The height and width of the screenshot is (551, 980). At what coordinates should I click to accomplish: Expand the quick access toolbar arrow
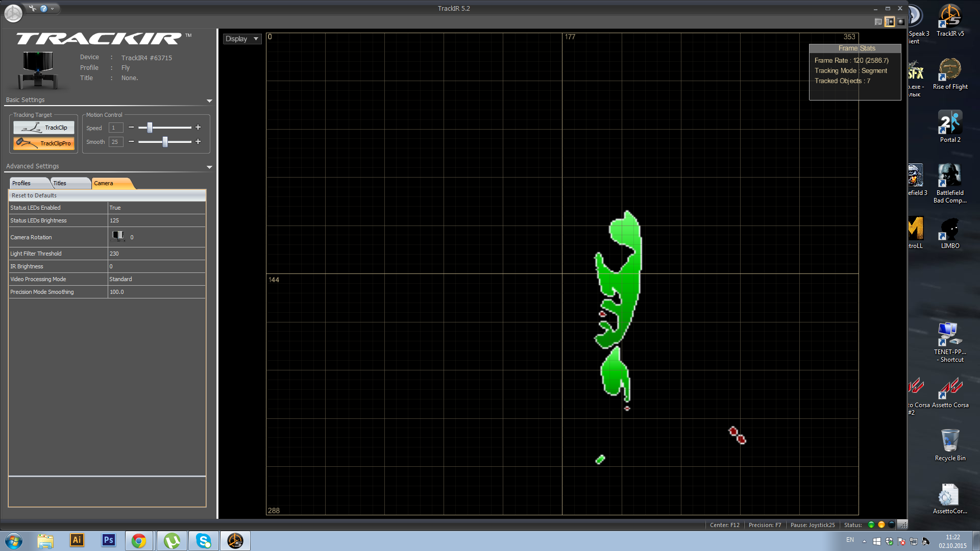click(x=53, y=9)
